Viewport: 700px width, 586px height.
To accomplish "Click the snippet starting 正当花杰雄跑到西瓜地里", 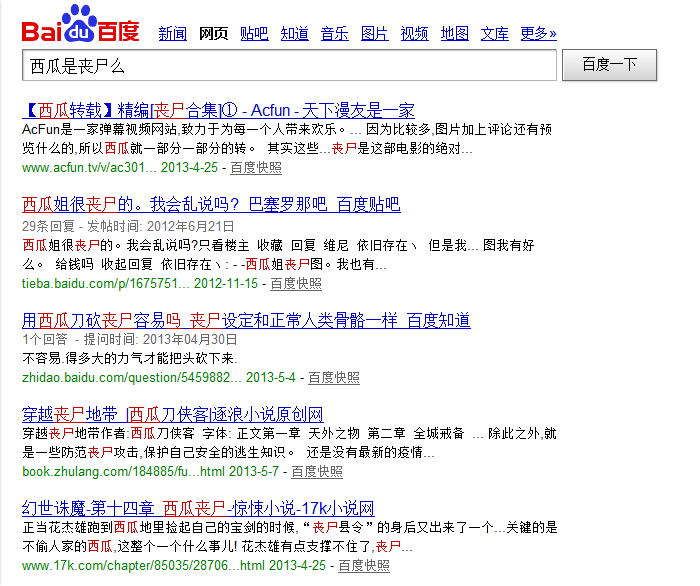I will 290,537.
